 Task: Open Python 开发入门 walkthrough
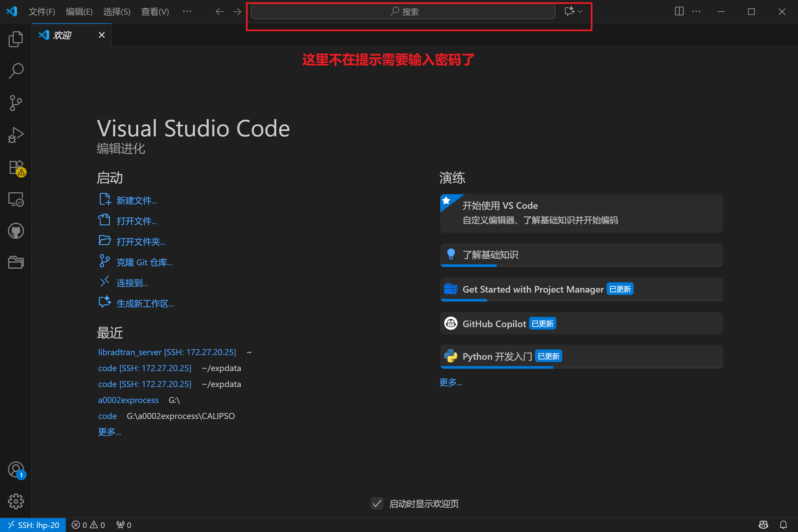pyautogui.click(x=581, y=356)
